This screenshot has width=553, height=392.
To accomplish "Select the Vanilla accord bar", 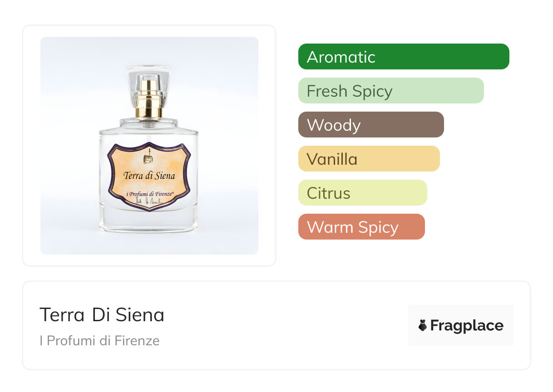I will (369, 159).
